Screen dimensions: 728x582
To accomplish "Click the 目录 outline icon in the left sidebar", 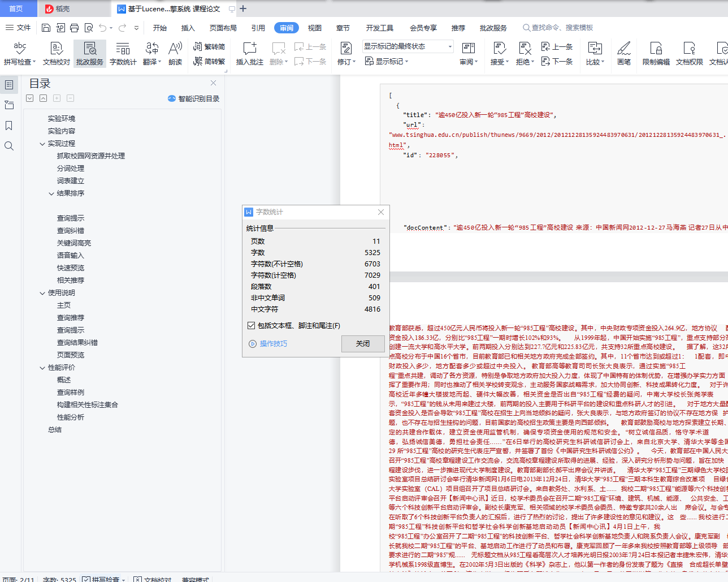I will pos(9,85).
